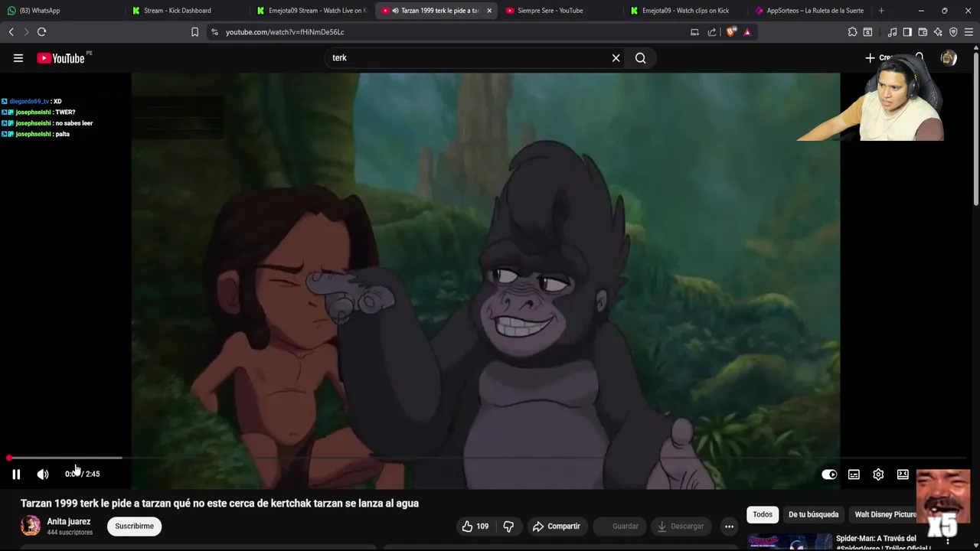Pause the Tarzan video
Viewport: 980px width, 551px height.
point(16,474)
